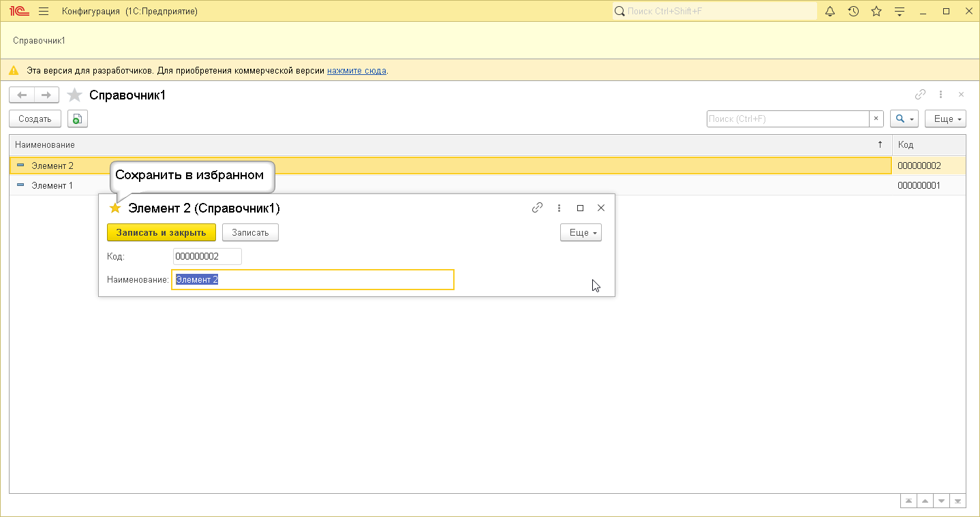980x517 pixels.
Task: Select the Элемент 1 row
Action: point(52,185)
